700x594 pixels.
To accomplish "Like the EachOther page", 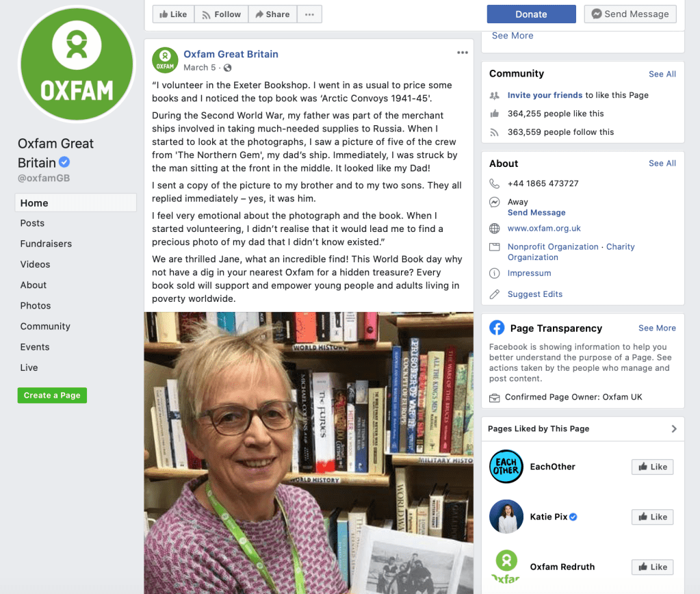I will pyautogui.click(x=652, y=467).
